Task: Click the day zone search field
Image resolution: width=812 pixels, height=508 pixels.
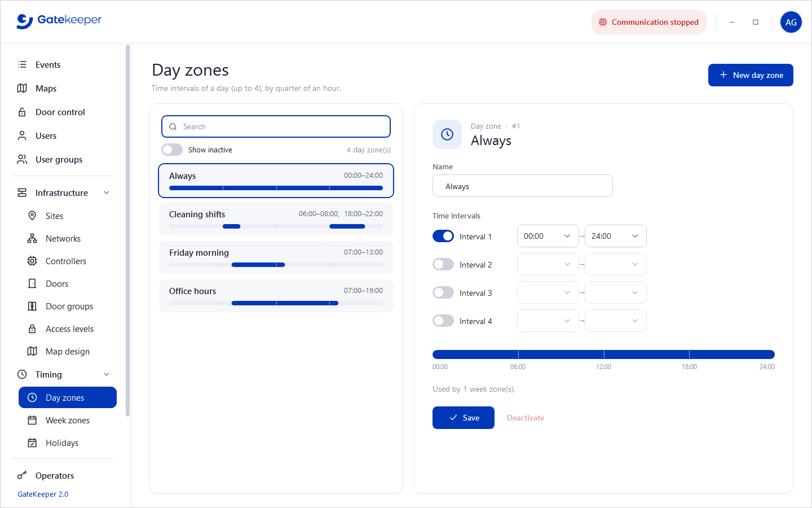Action: (276, 126)
